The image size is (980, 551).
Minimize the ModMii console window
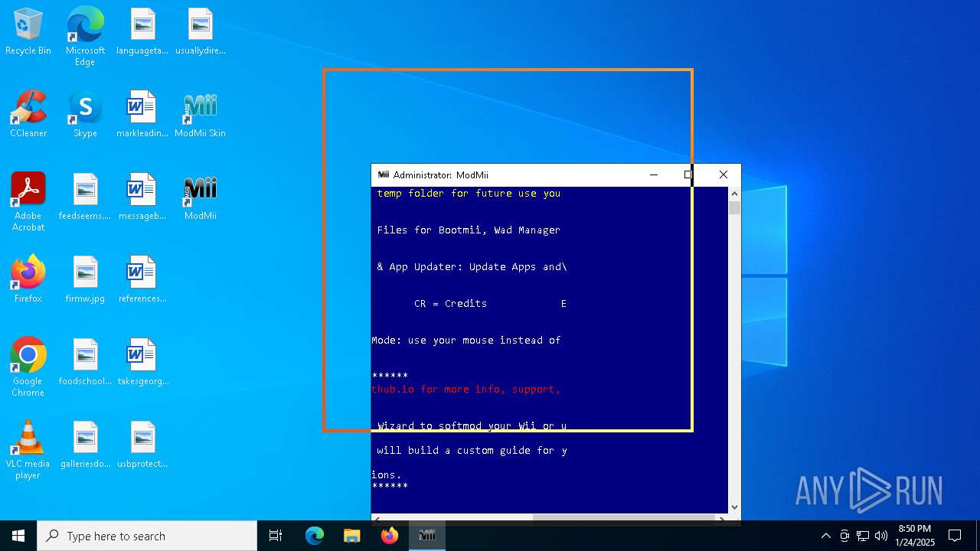(654, 174)
